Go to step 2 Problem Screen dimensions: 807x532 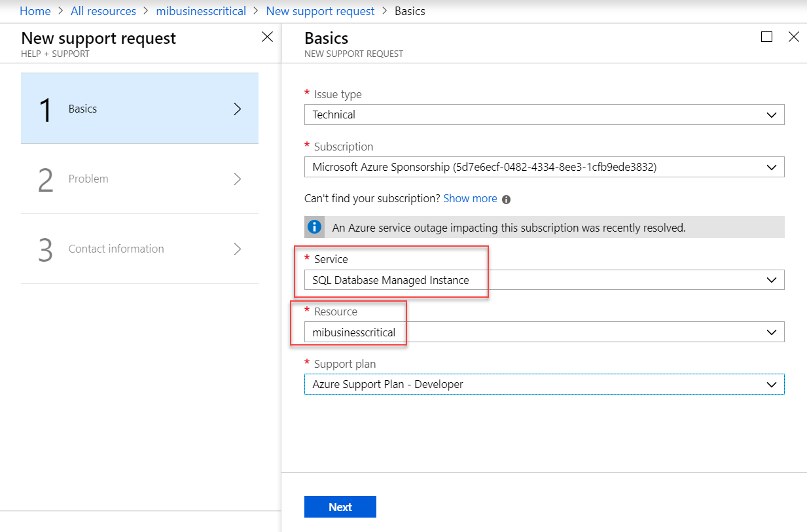[x=139, y=179]
